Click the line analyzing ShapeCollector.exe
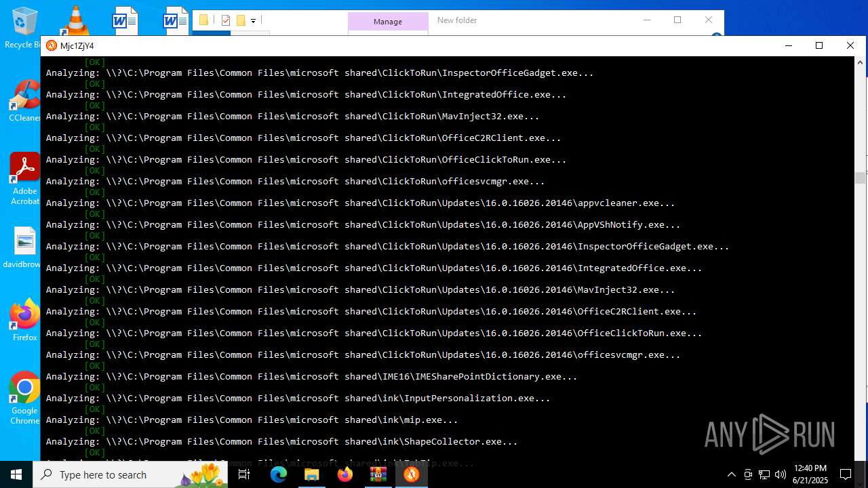Screen dimensions: 868x488 tap(281, 442)
